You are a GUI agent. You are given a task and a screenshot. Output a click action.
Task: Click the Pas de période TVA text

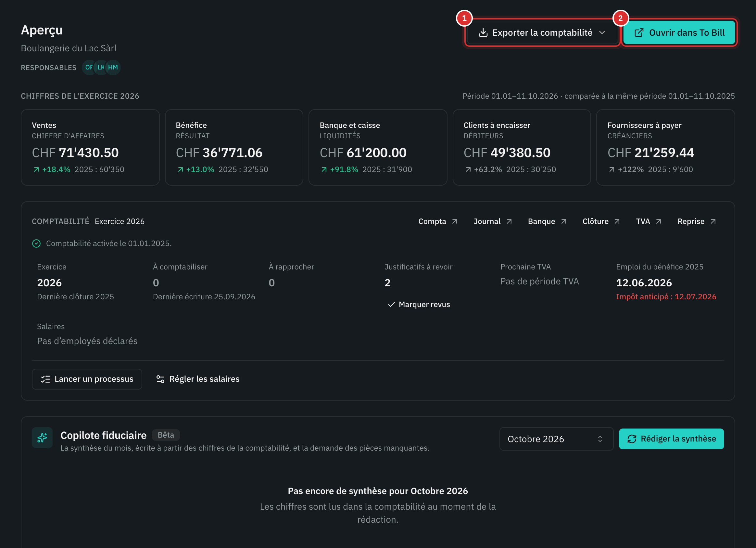point(540,281)
